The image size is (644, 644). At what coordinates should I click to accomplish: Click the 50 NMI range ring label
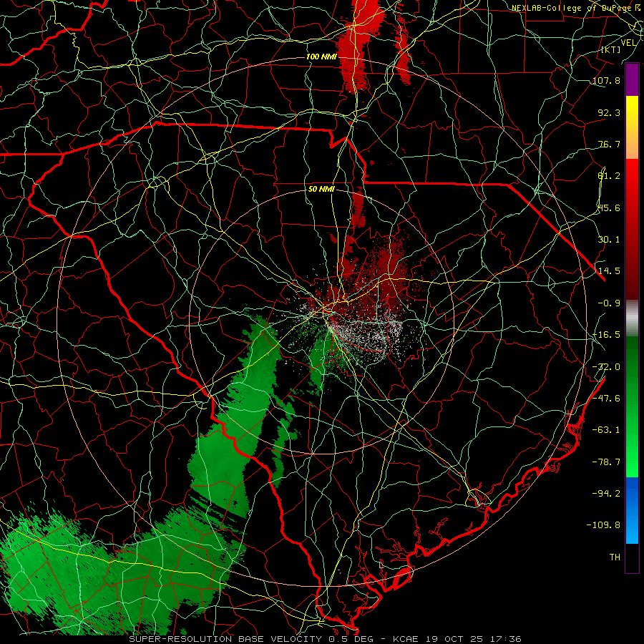(x=321, y=190)
